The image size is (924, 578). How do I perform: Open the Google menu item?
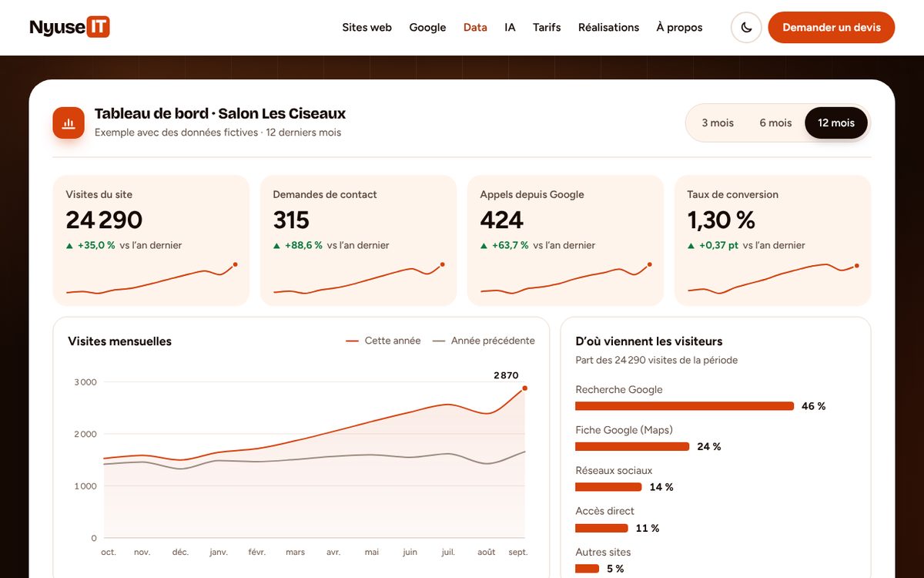[427, 27]
